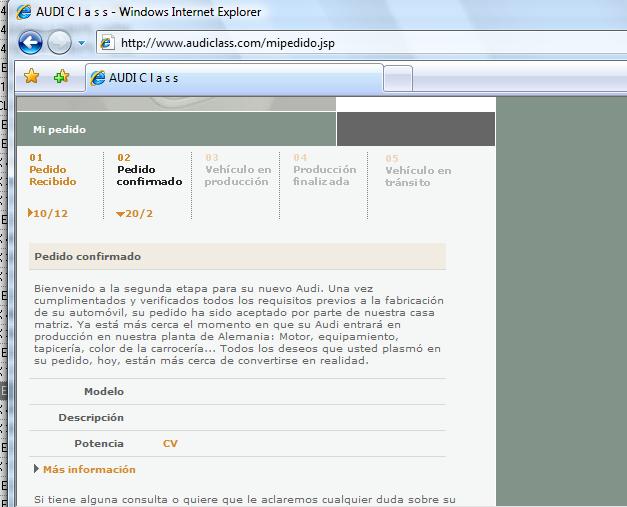627x507 pixels.
Task: Click the browser Back arrow button
Action: pyautogui.click(x=30, y=42)
